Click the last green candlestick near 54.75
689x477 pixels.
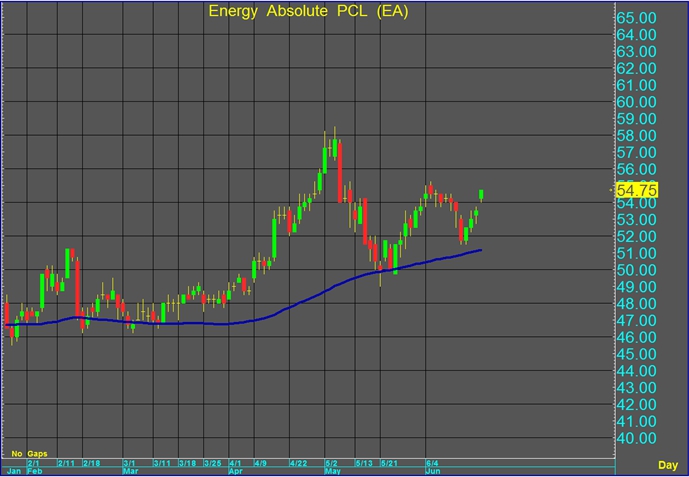481,195
